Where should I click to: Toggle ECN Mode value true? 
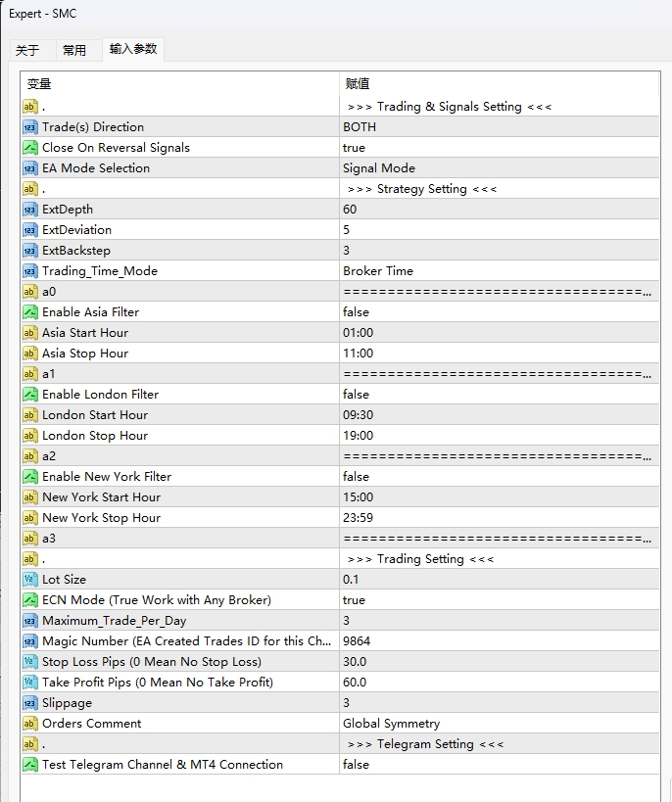(x=500, y=600)
